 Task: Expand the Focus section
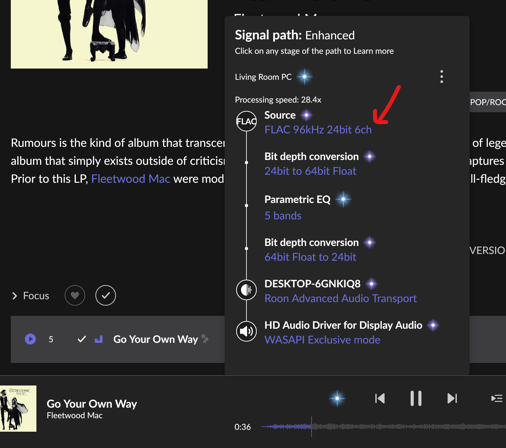coord(30,296)
